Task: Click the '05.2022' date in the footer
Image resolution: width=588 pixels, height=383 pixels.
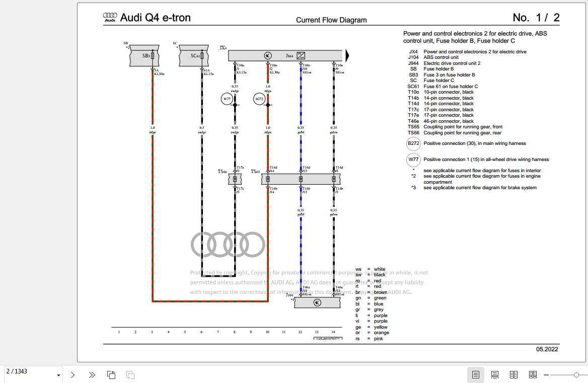Action: (547, 349)
